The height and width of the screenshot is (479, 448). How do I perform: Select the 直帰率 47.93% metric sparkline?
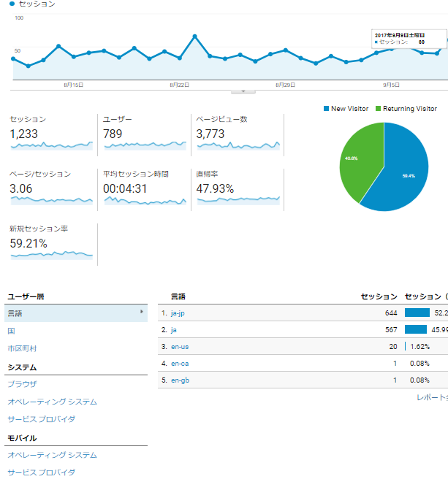[238, 200]
